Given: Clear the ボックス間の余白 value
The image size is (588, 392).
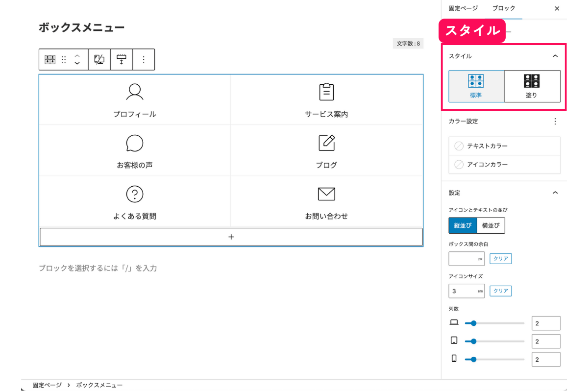Looking at the screenshot, I should point(500,258).
